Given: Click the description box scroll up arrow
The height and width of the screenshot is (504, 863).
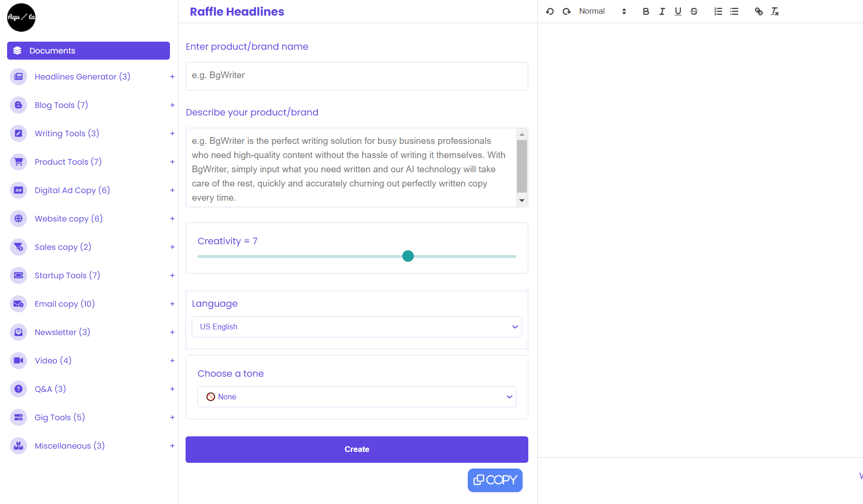Looking at the screenshot, I should [522, 134].
